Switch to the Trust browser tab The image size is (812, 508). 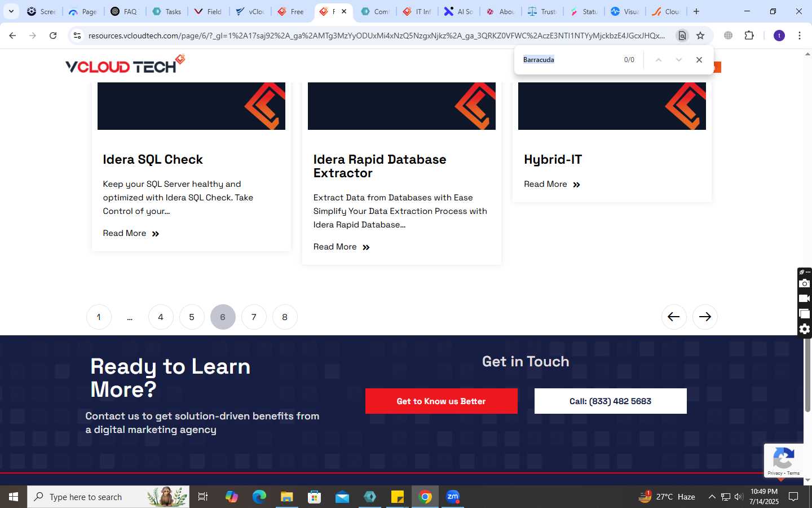click(542, 11)
